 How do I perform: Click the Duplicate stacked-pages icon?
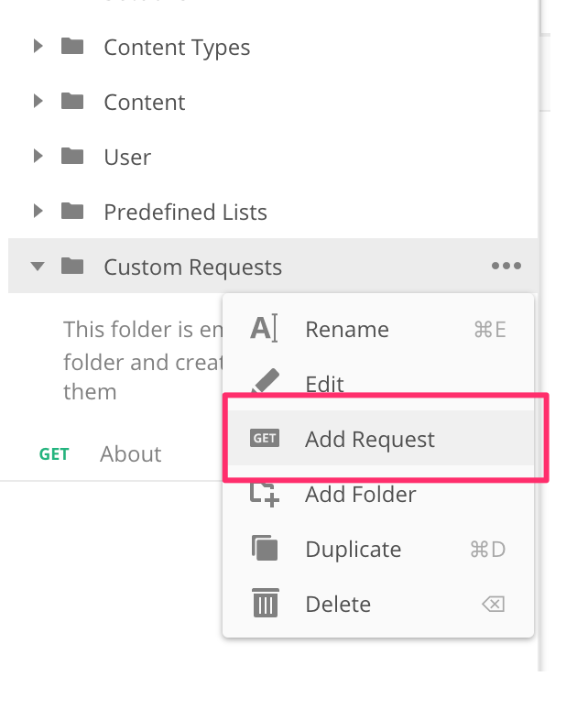(265, 549)
